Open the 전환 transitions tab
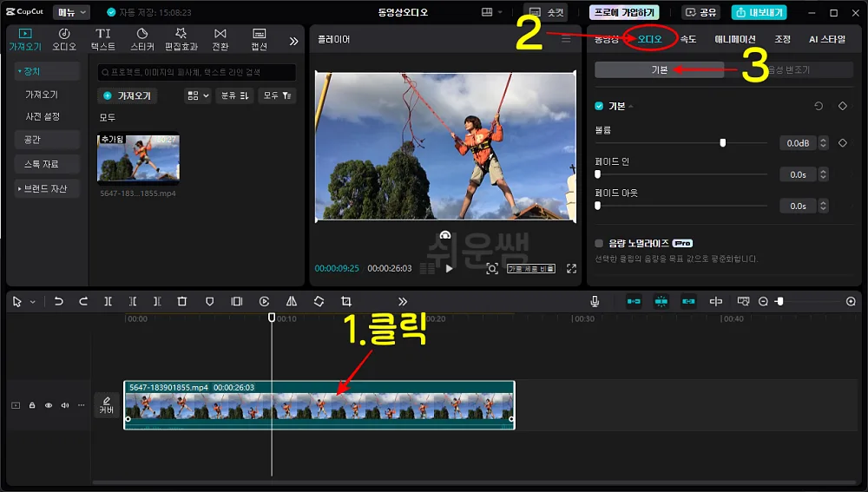Viewport: 868px width, 492px height. click(220, 40)
